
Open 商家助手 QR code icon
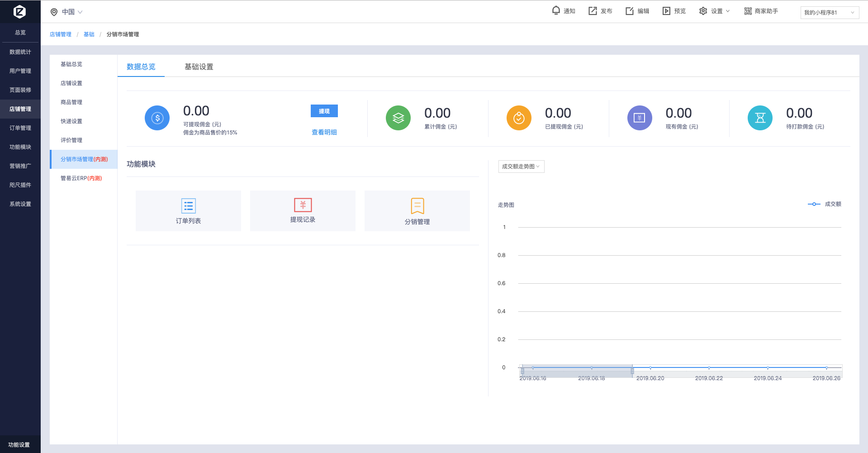[x=748, y=11]
